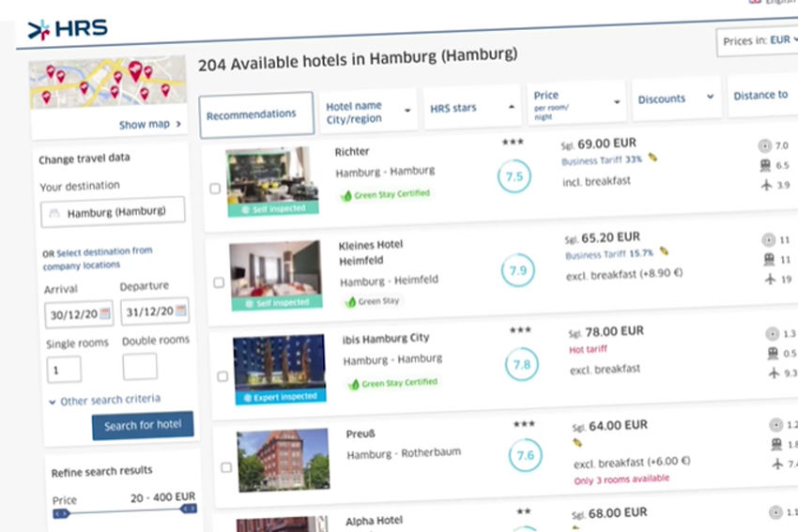Sort by HRS stars
Viewport: 798px width, 532px height.
click(x=472, y=108)
